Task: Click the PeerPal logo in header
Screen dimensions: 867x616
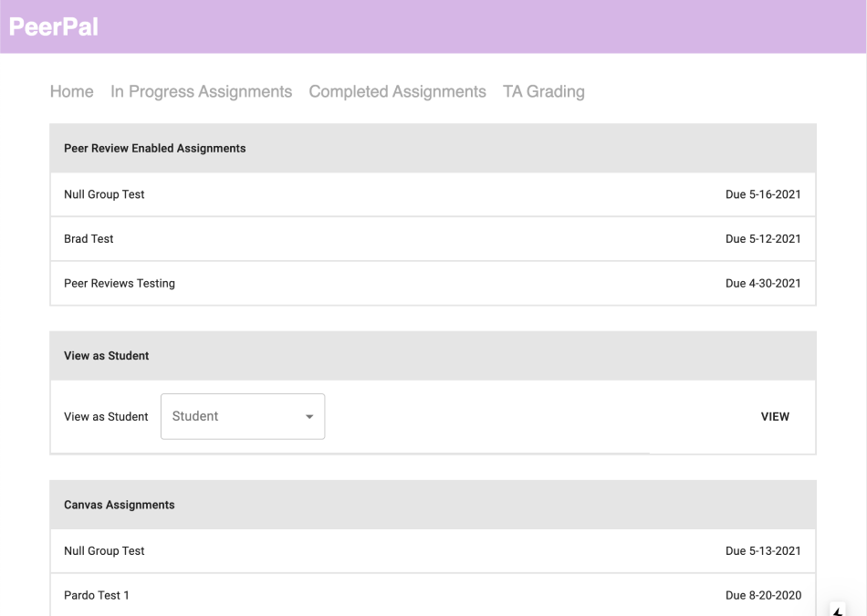Action: click(x=54, y=26)
